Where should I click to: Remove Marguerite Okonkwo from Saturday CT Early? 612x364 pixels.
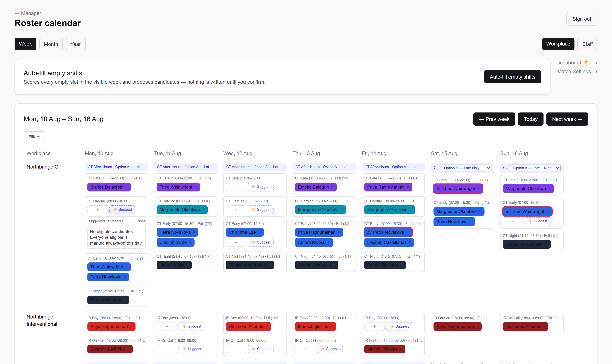point(480,211)
